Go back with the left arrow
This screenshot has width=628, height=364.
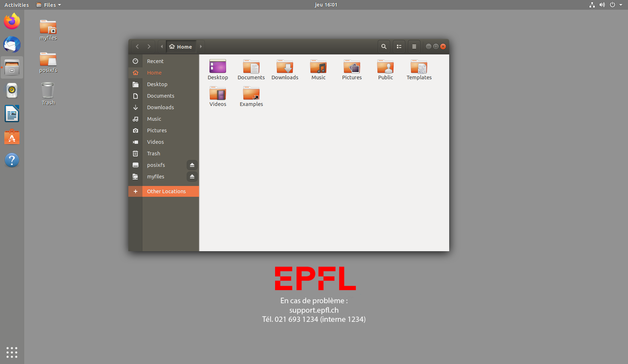[x=137, y=46]
